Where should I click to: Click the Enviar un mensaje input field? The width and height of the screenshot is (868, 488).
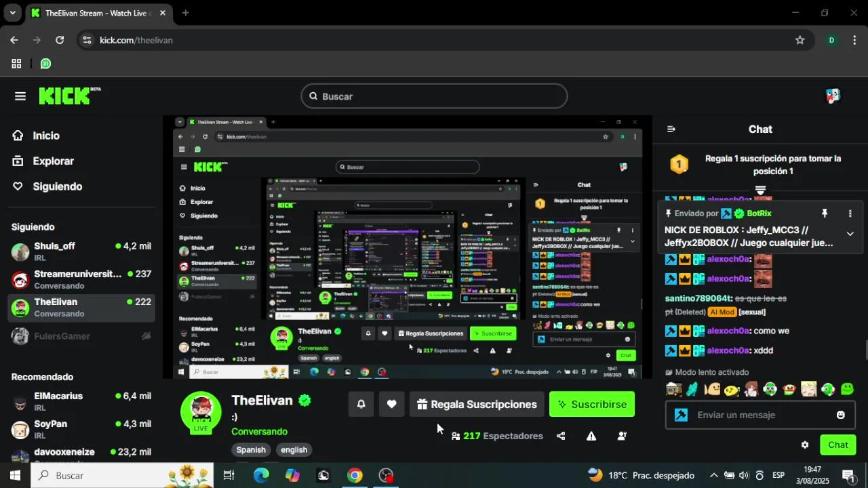[760, 415]
